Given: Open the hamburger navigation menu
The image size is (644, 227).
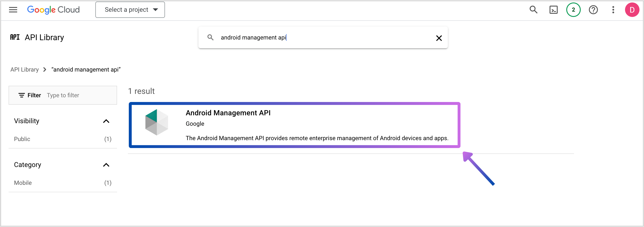Looking at the screenshot, I should click(13, 10).
